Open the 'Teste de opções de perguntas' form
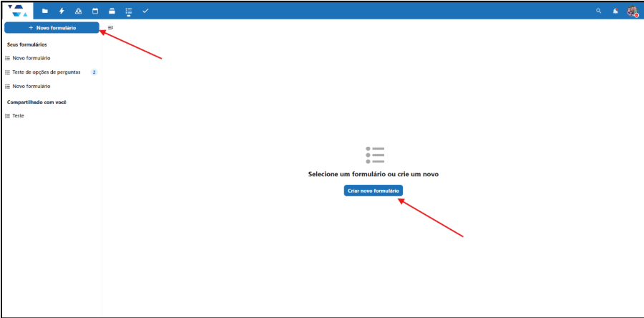Viewport: 644px width, 318px height. [47, 72]
